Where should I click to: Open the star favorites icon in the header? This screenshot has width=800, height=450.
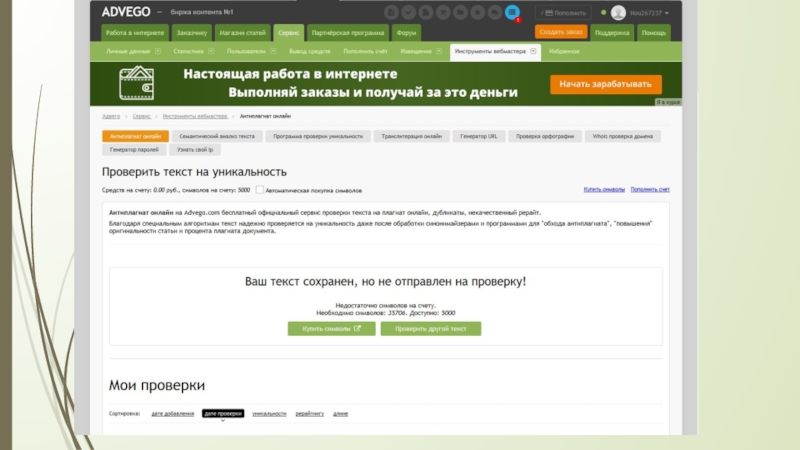pyautogui.click(x=478, y=12)
